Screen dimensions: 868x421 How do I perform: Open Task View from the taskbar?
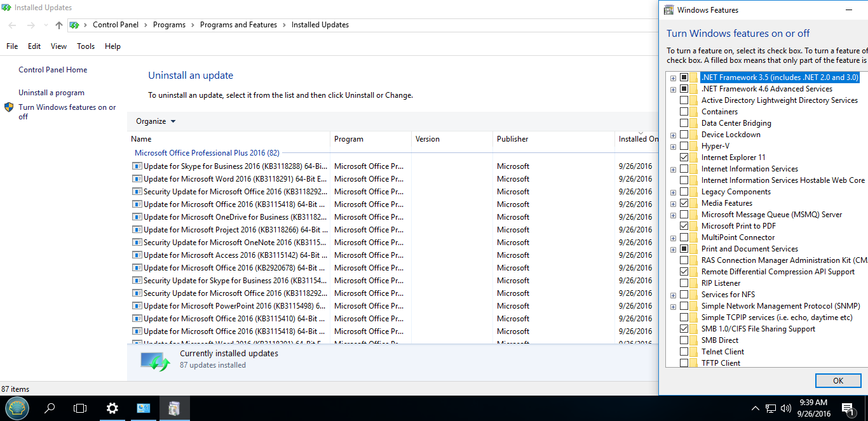click(80, 408)
